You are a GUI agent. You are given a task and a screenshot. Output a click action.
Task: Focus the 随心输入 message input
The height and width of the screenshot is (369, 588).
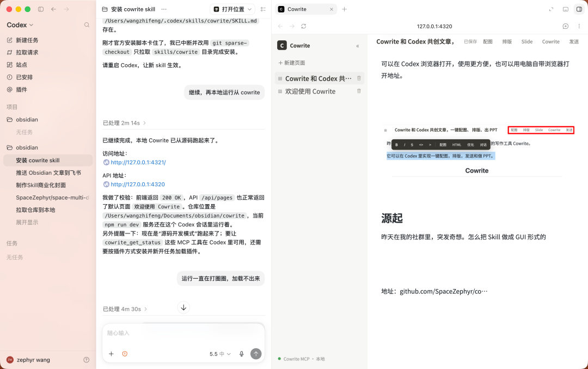pyautogui.click(x=183, y=333)
